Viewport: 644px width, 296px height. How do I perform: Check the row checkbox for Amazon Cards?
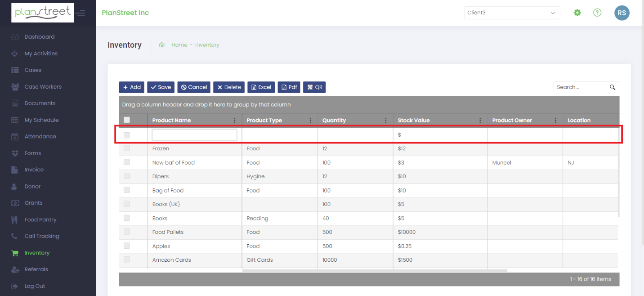click(126, 260)
